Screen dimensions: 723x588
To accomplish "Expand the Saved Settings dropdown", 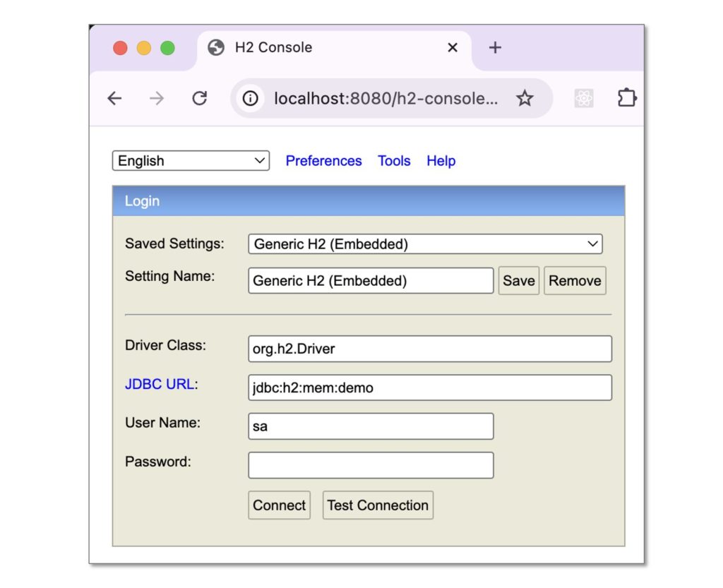I will 425,244.
